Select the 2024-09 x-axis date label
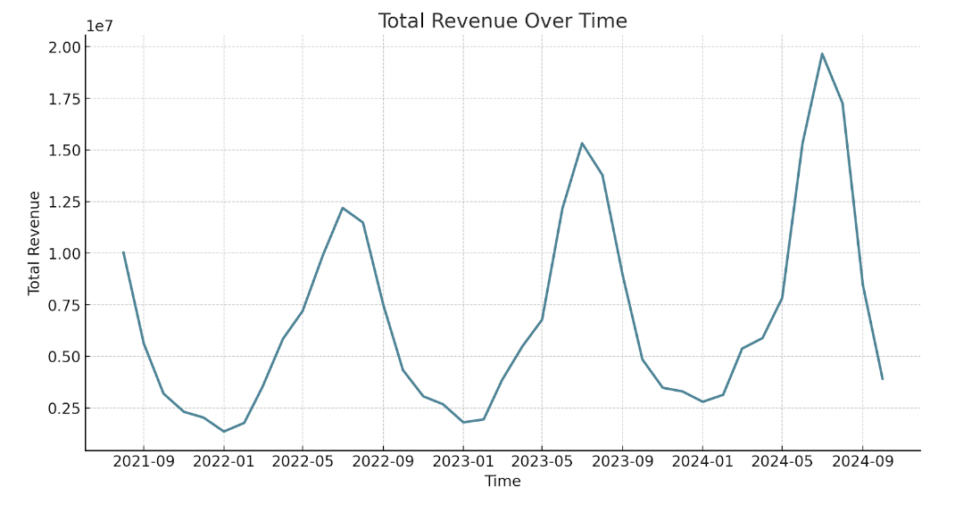The height and width of the screenshot is (512, 980). 862,462
